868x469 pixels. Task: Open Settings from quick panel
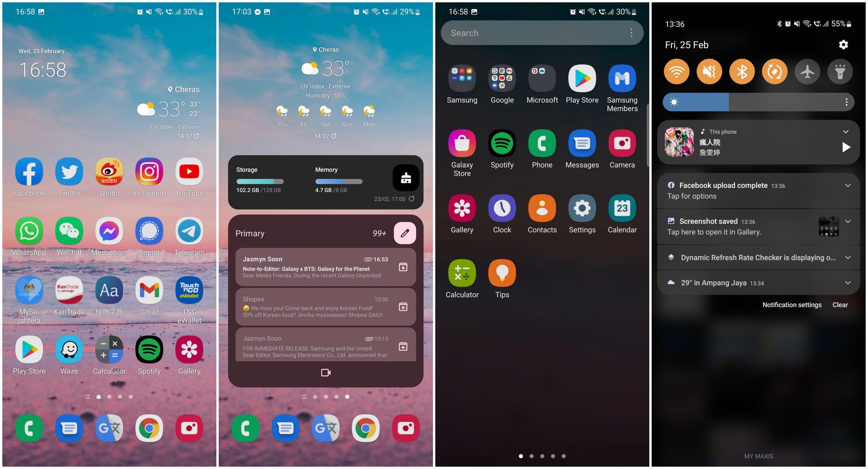tap(844, 44)
